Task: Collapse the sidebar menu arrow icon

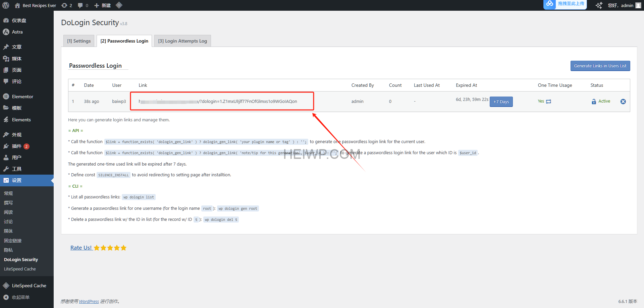Action: [x=6, y=297]
